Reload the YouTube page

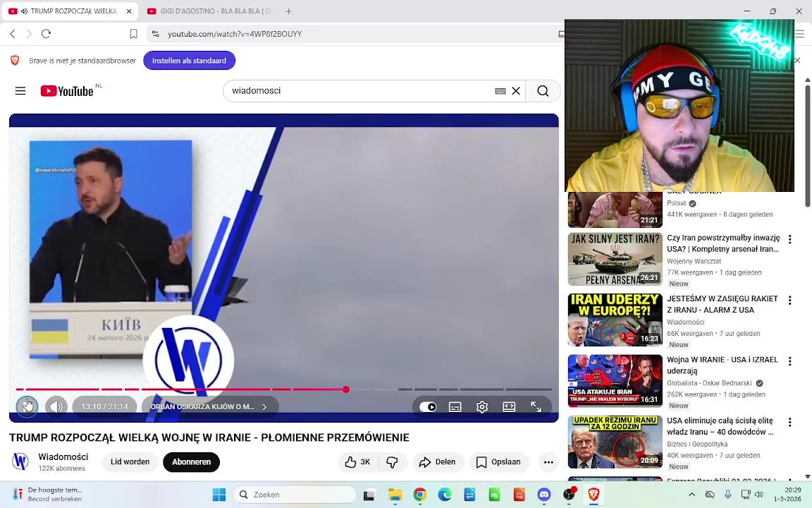pyautogui.click(x=46, y=34)
